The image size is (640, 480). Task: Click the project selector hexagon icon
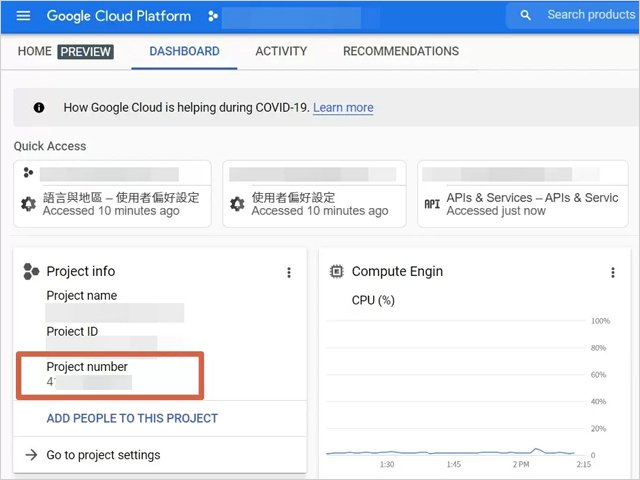[x=212, y=16]
